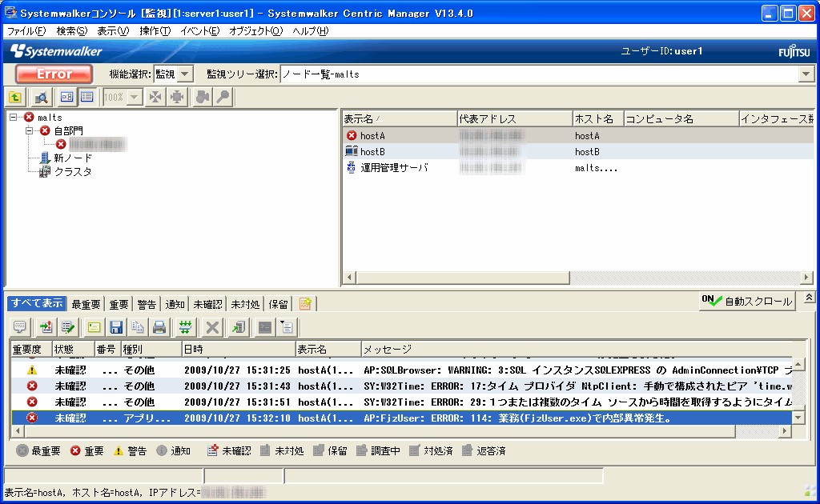Click the command prompt terminal icon

[x=265, y=327]
